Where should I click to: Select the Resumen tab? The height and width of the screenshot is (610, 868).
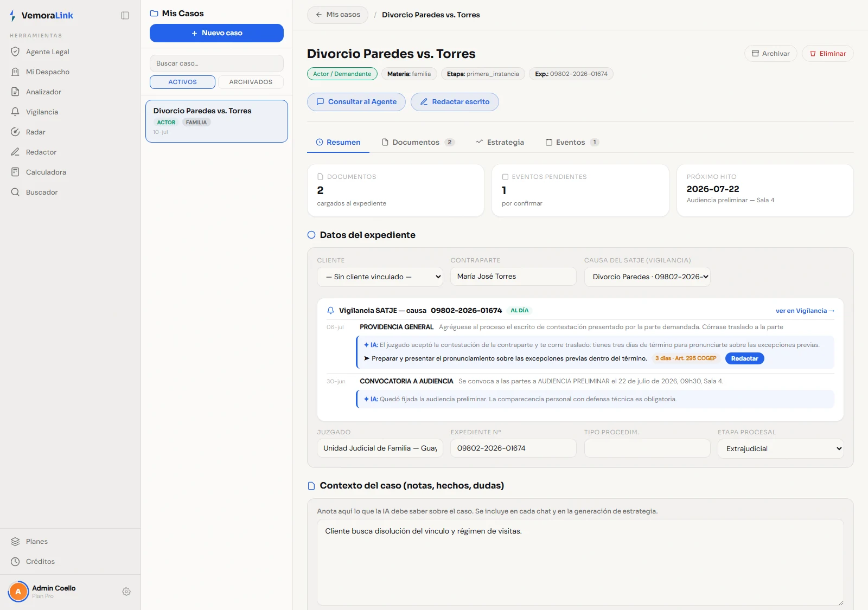tap(338, 143)
